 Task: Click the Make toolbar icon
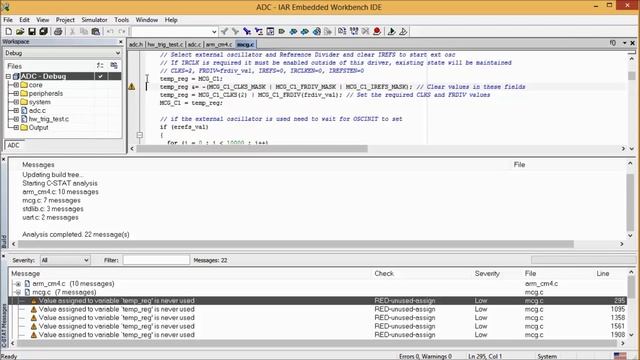tap(354, 31)
